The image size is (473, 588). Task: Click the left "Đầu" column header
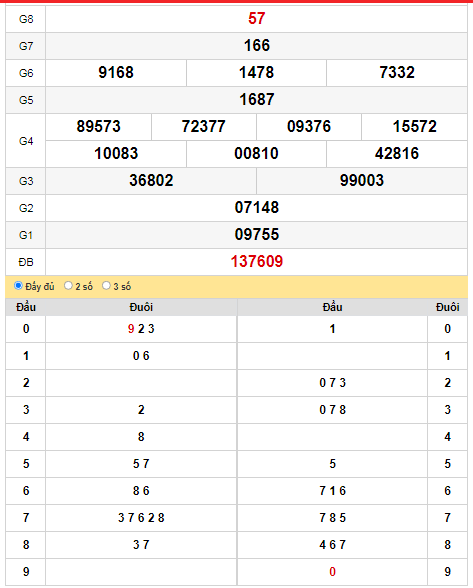tap(26, 307)
